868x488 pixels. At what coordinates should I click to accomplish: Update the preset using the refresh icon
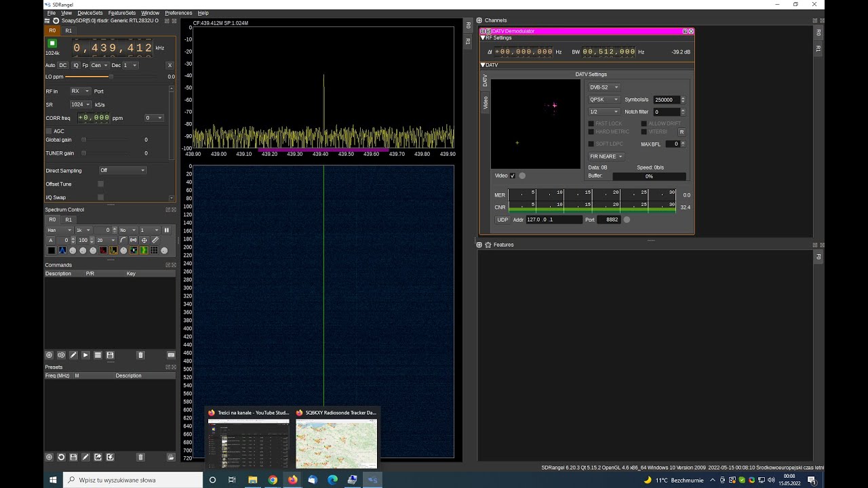point(61,457)
